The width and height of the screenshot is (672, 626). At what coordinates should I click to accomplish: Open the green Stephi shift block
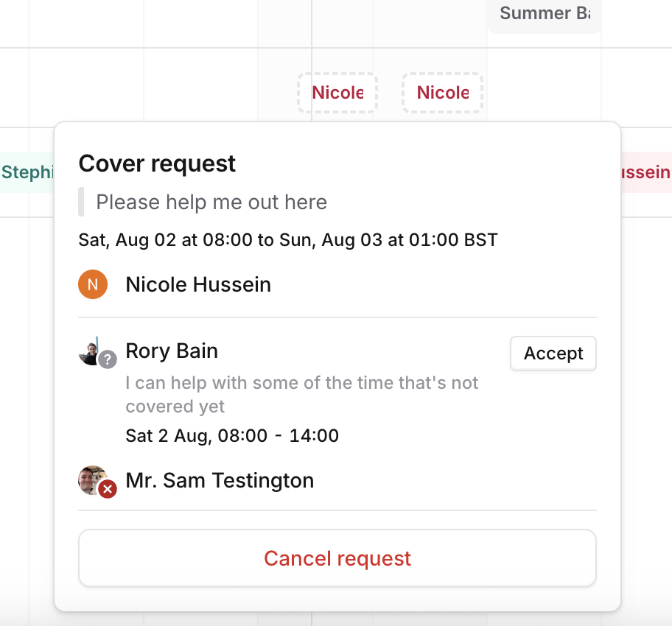tap(27, 172)
